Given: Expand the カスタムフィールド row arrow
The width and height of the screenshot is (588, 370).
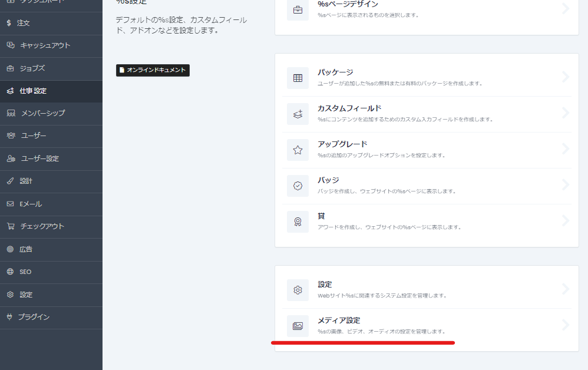Looking at the screenshot, I should 565,113.
